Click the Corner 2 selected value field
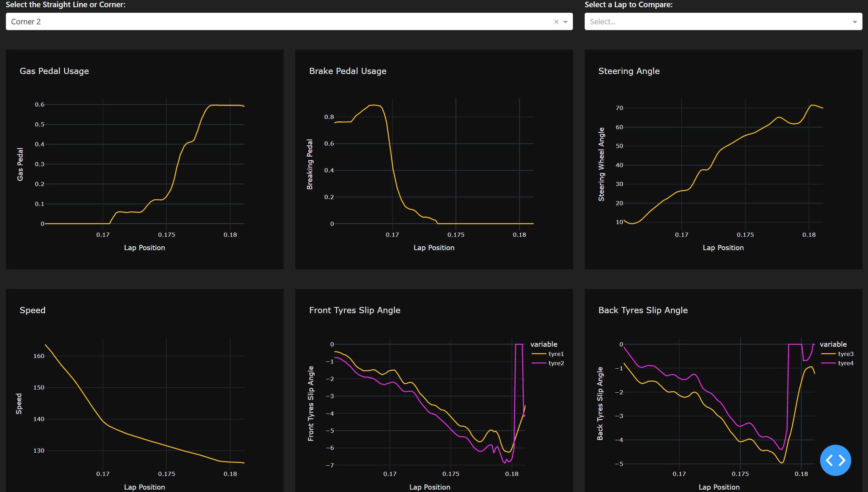Viewport: 868px width, 492px height. [x=289, y=22]
